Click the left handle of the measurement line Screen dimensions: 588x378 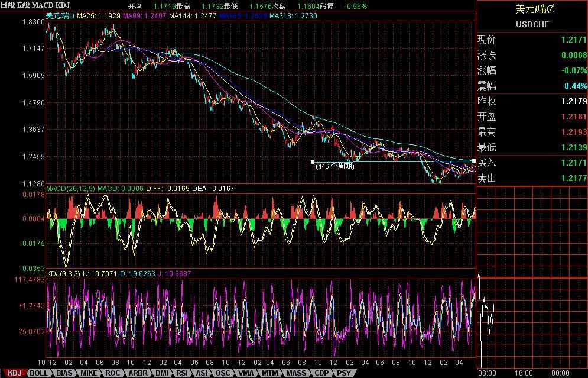click(313, 161)
